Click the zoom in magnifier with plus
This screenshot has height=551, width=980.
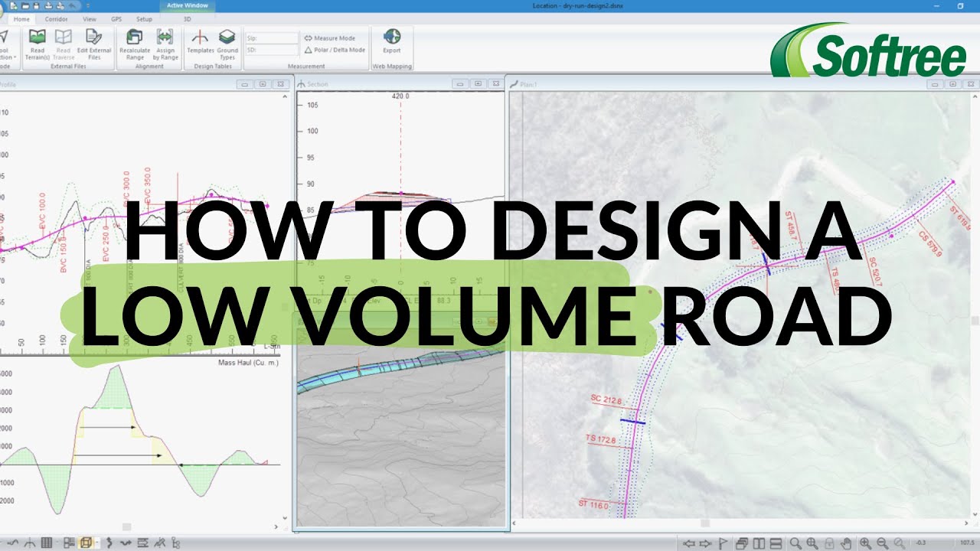(x=865, y=543)
